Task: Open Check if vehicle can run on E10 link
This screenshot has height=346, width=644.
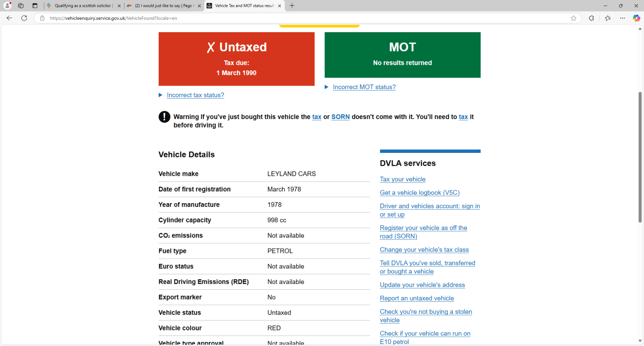Action: click(425, 338)
